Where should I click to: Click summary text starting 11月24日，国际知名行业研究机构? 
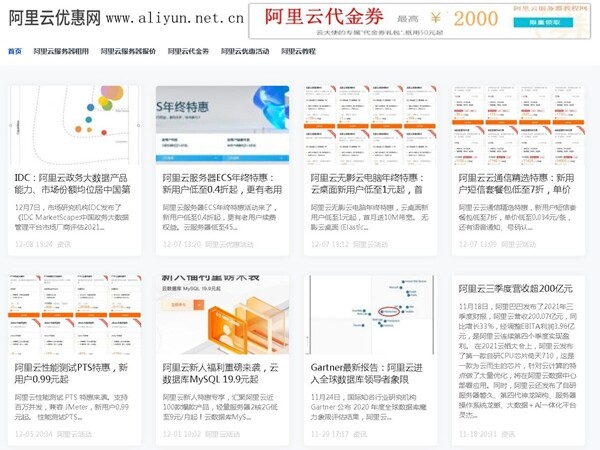point(368,407)
